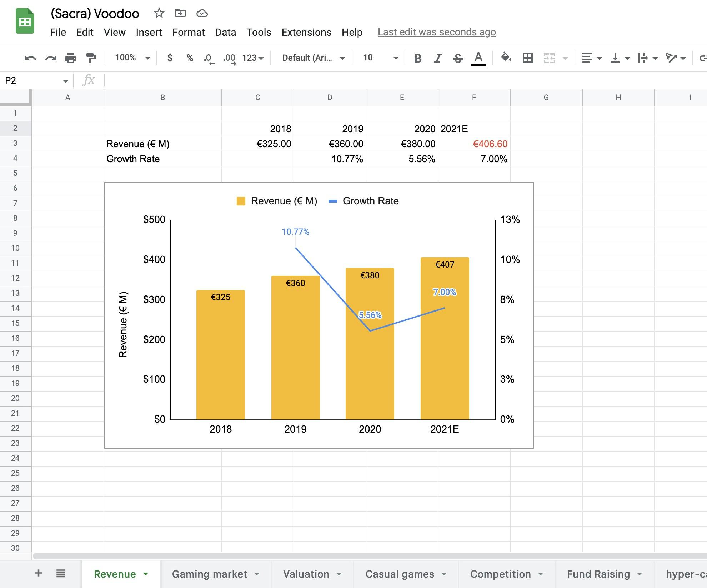
Task: Open the Insert menu
Action: [149, 32]
